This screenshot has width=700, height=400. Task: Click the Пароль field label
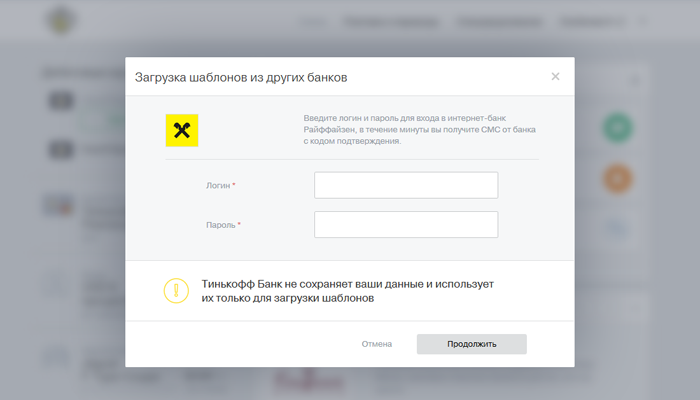pos(222,225)
